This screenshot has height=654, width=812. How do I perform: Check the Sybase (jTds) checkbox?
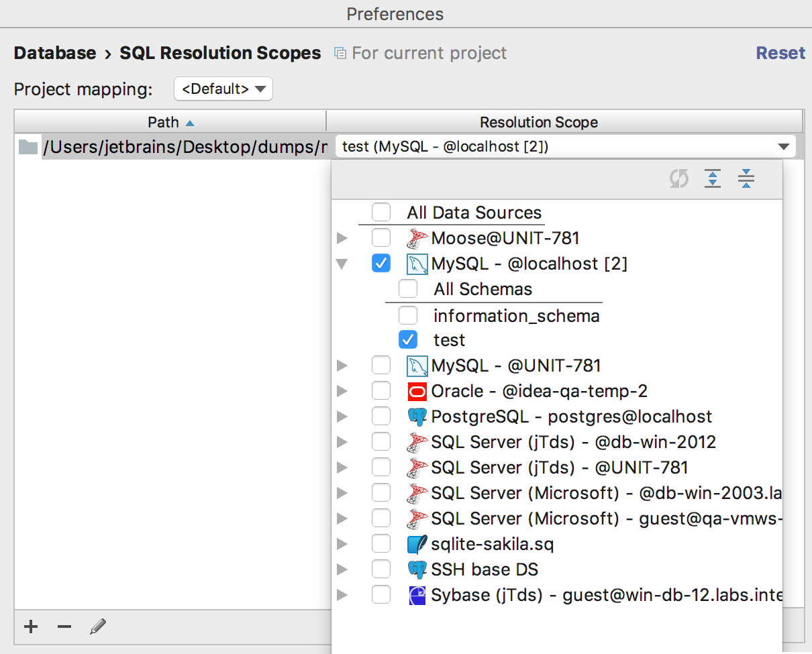(381, 595)
